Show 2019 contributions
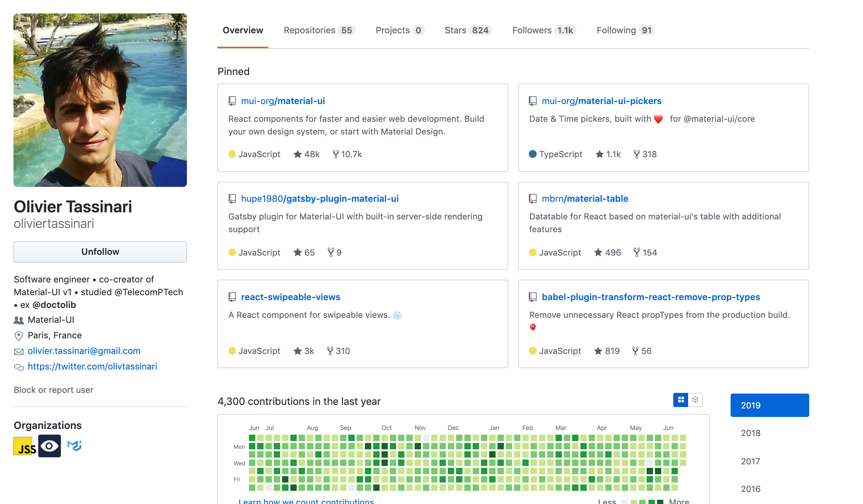The width and height of the screenshot is (863, 504). [x=770, y=405]
